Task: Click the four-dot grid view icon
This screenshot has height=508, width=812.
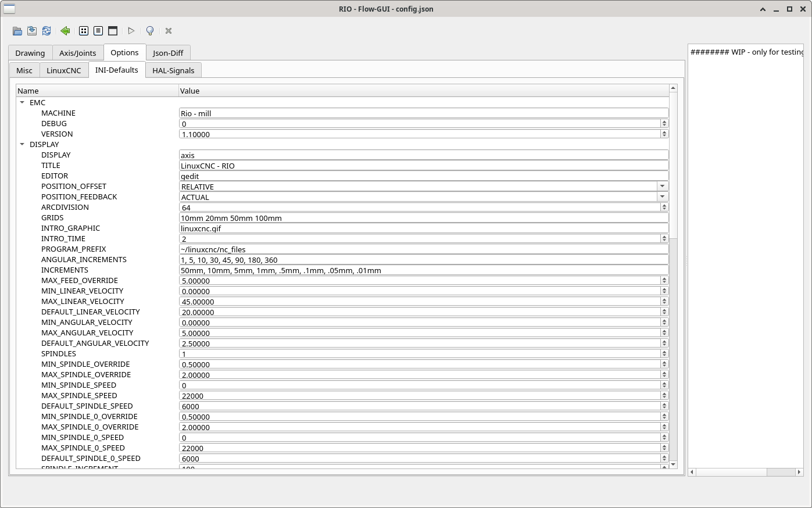Action: point(84,31)
